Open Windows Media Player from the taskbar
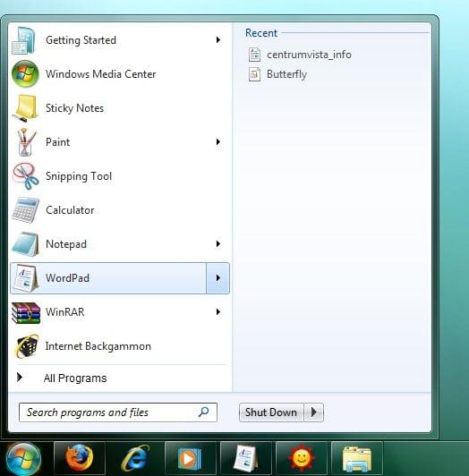Image resolution: width=469 pixels, height=476 pixels. (x=190, y=458)
